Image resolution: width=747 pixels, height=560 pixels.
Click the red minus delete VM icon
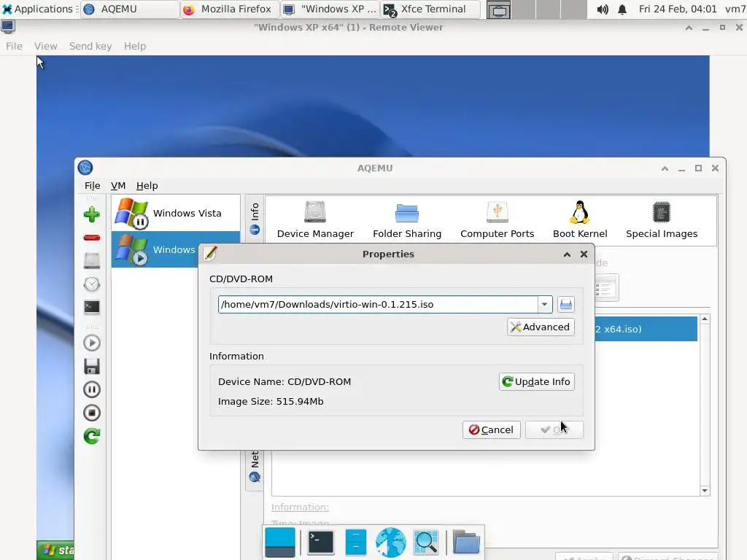(x=91, y=238)
